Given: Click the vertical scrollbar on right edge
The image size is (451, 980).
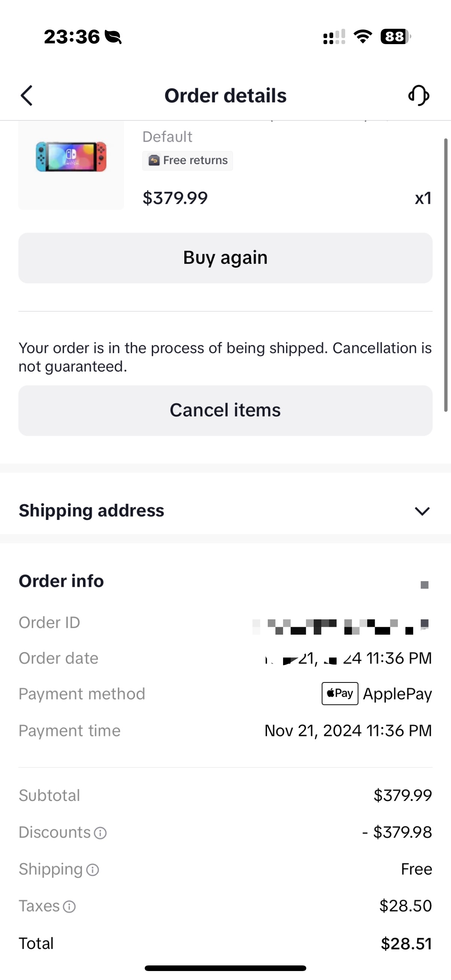Looking at the screenshot, I should click(x=446, y=275).
